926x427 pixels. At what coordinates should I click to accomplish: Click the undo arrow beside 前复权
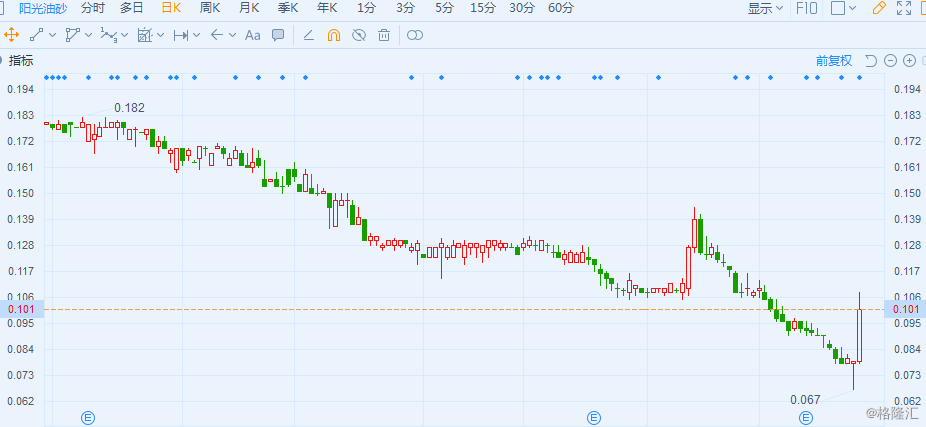(870, 60)
